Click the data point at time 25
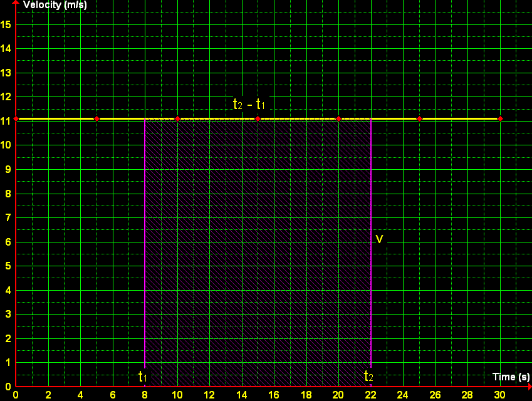532x401 pixels. 419,118
